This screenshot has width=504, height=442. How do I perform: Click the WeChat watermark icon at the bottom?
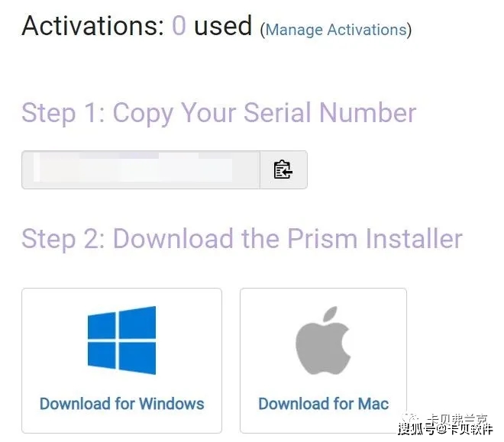[411, 419]
